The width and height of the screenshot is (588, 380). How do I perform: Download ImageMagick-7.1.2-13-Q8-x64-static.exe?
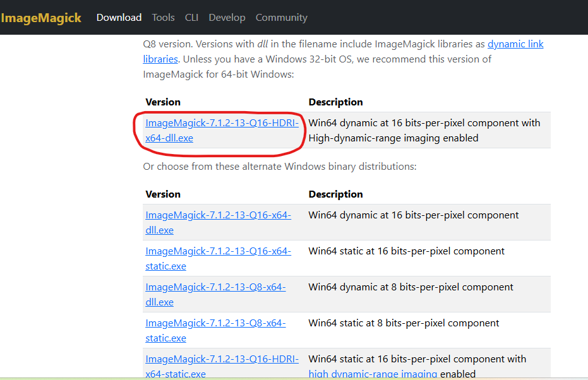[x=215, y=331]
